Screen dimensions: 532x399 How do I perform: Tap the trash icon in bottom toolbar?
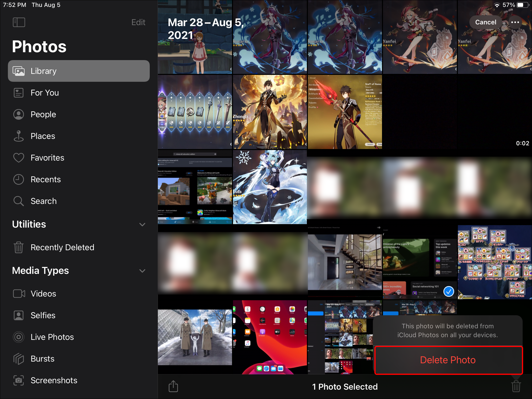(x=516, y=386)
